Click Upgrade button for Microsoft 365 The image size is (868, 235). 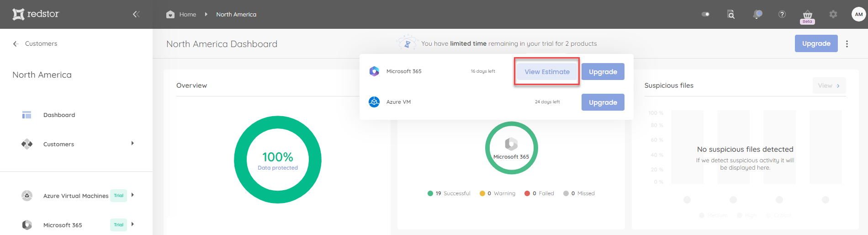[603, 72]
